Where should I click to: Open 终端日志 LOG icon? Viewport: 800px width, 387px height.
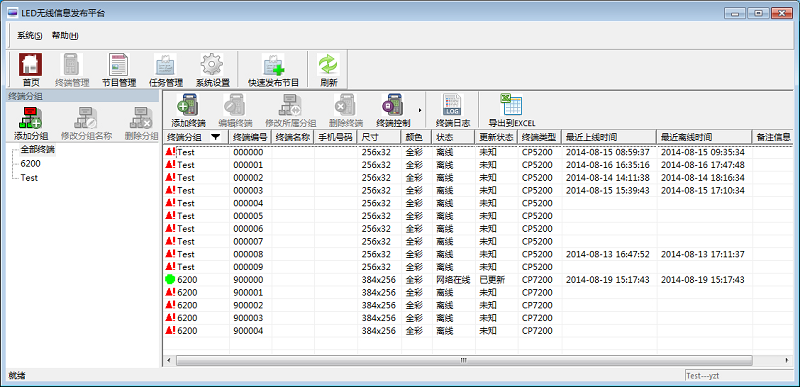[x=453, y=105]
